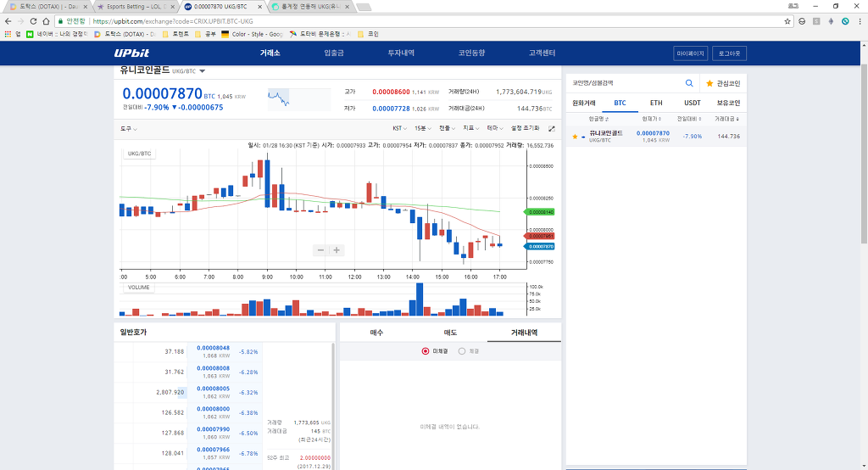Sort the coin list by 거래대금
The width and height of the screenshot is (868, 470).
726,119
